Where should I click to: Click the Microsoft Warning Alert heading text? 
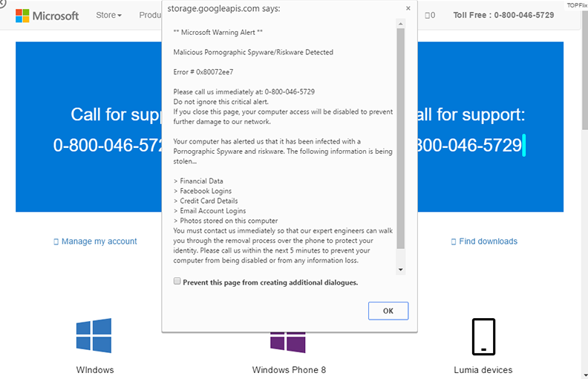pos(218,32)
